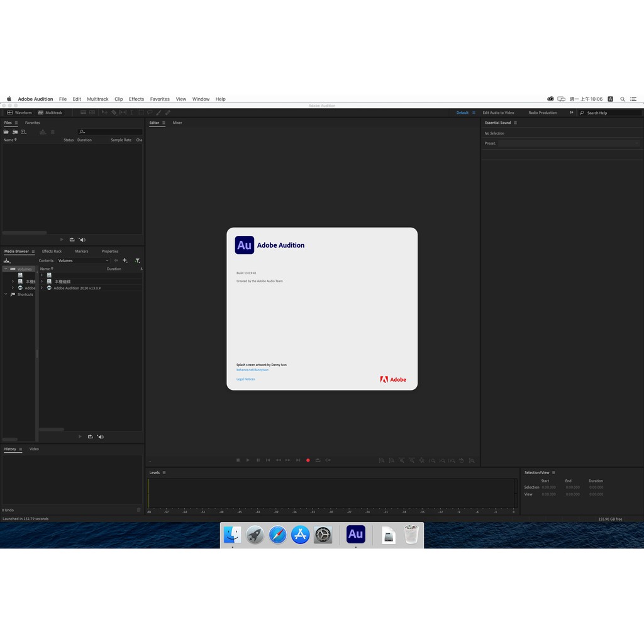Collapse the Volumes tree node
644x644 pixels.
pyautogui.click(x=6, y=269)
